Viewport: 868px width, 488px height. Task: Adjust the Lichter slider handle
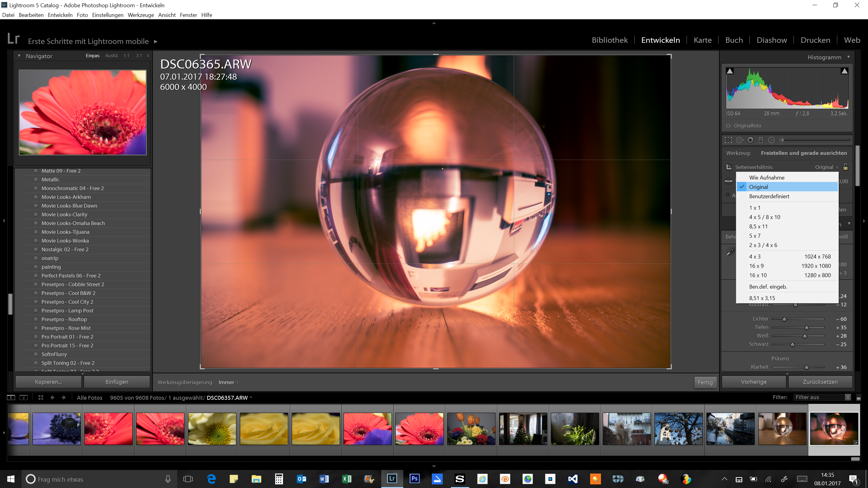point(784,319)
